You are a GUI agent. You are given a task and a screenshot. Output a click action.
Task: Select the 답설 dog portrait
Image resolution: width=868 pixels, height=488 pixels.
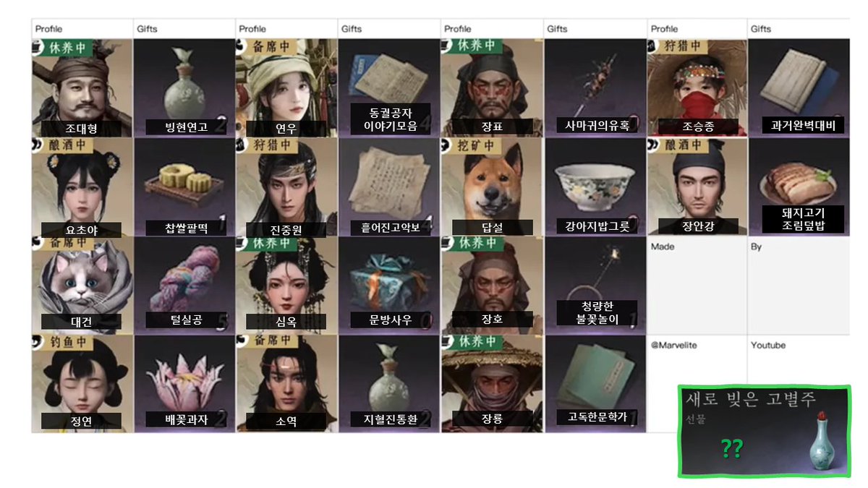pyautogui.click(x=493, y=187)
